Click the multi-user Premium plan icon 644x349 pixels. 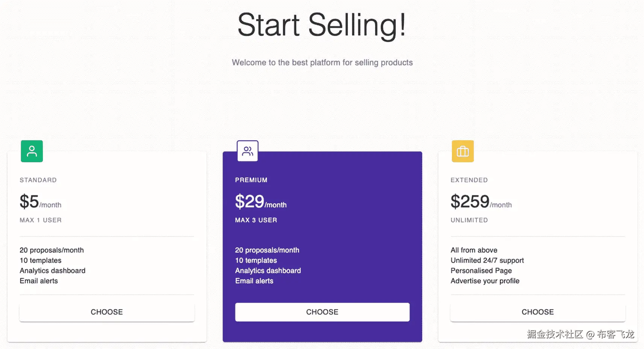coord(247,151)
